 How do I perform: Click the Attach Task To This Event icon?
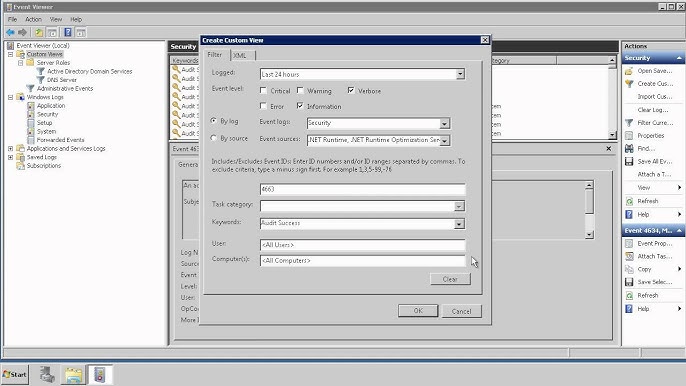[629, 256]
